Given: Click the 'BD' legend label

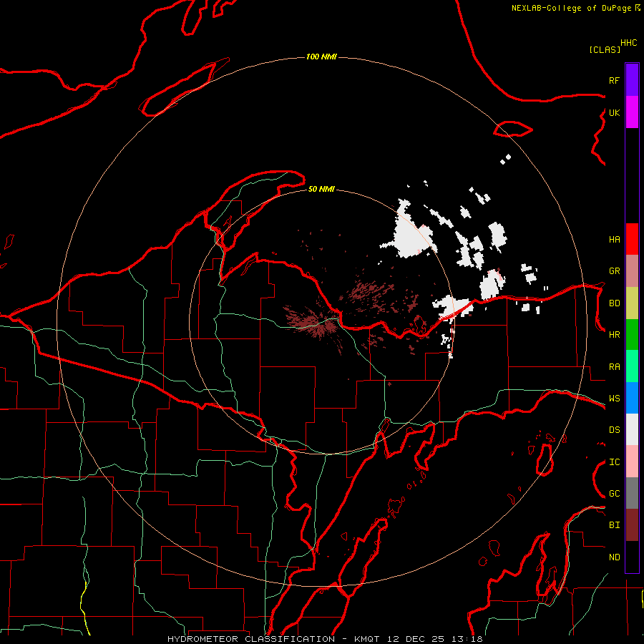Looking at the screenshot, I should click(x=614, y=303).
